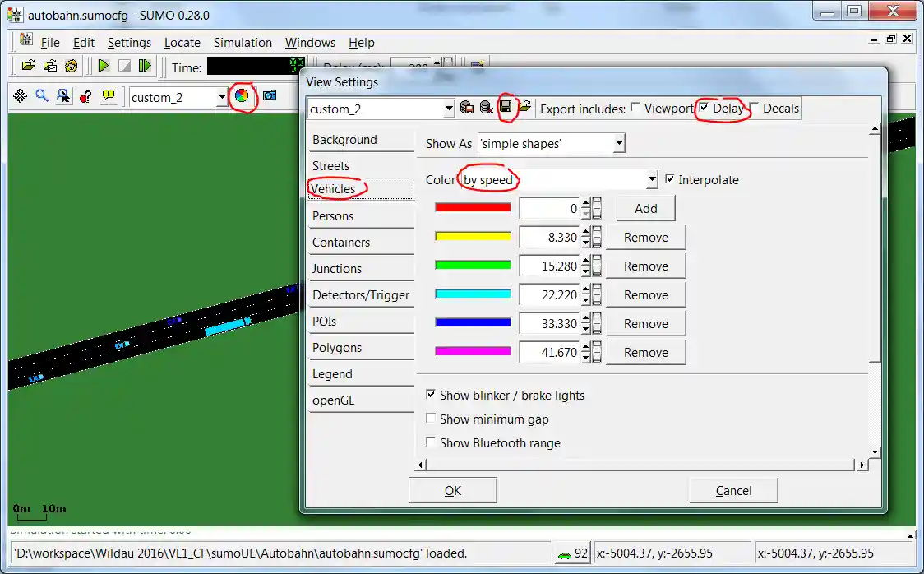This screenshot has height=574, width=924.
Task: Open the Show As 'simple shapes' dropdown
Action: click(x=620, y=143)
